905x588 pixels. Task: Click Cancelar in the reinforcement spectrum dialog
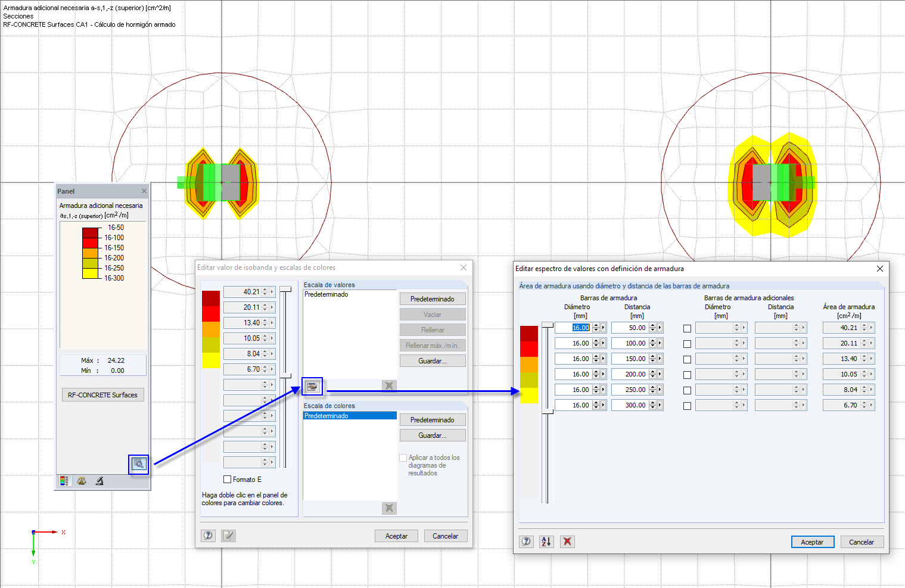click(x=862, y=542)
